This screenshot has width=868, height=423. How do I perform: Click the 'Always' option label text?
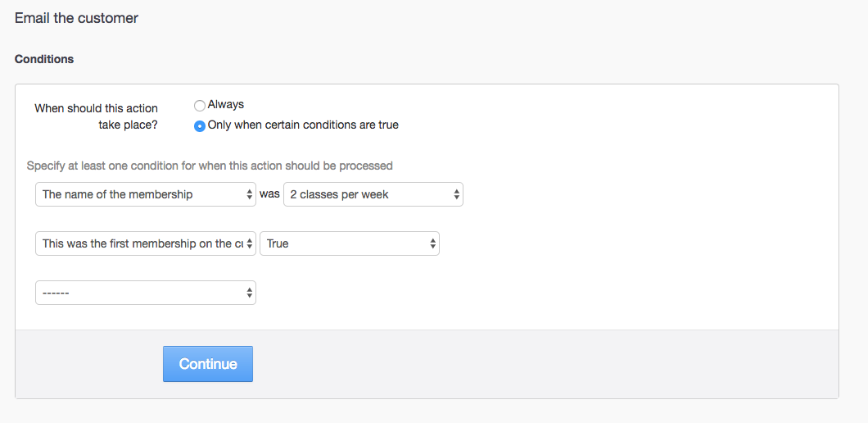click(226, 105)
